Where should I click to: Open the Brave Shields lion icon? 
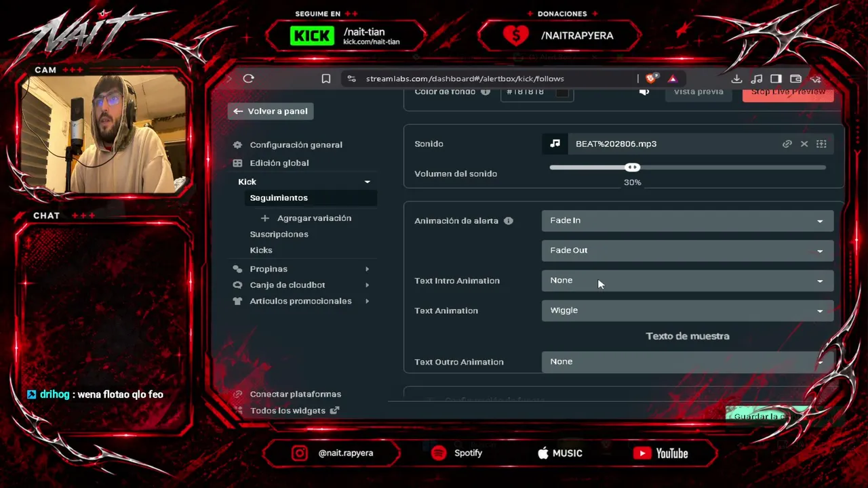tap(652, 79)
